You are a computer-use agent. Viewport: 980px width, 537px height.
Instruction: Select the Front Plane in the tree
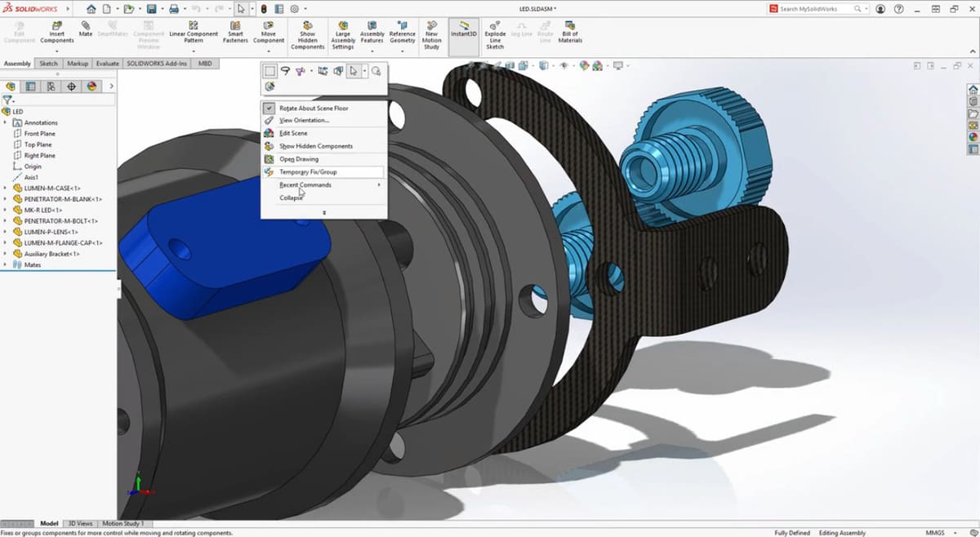[x=39, y=134]
